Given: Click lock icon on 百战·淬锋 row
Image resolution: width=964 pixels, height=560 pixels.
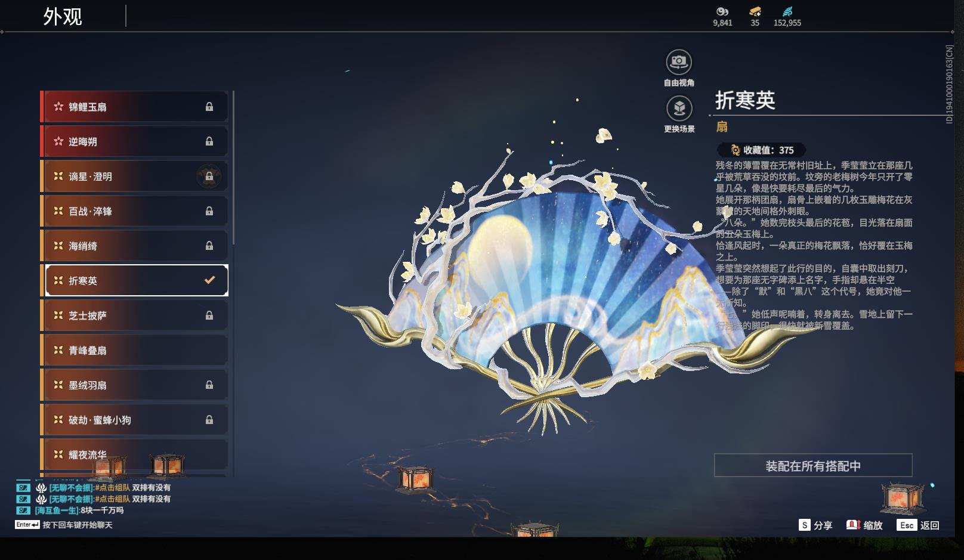Looking at the screenshot, I should pos(209,211).
